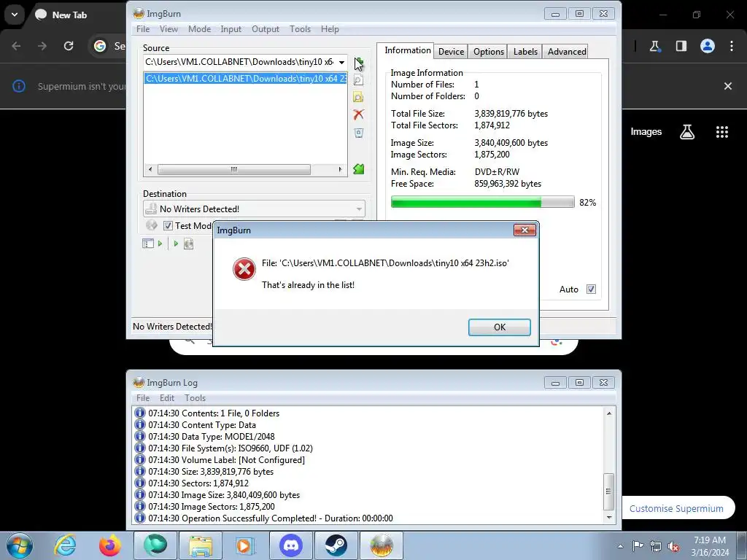This screenshot has width=747, height=560.
Task: Open the Windows Start orb
Action: coord(20,545)
